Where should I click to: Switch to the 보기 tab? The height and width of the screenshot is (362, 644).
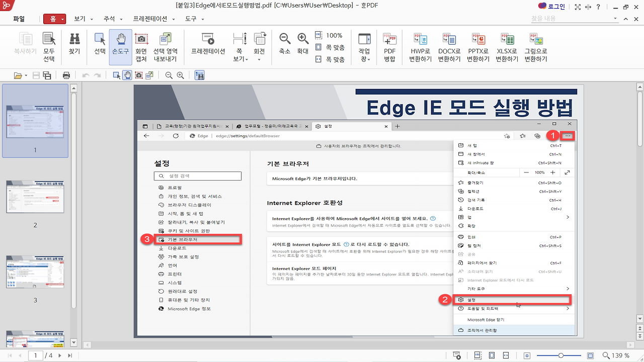click(x=80, y=19)
